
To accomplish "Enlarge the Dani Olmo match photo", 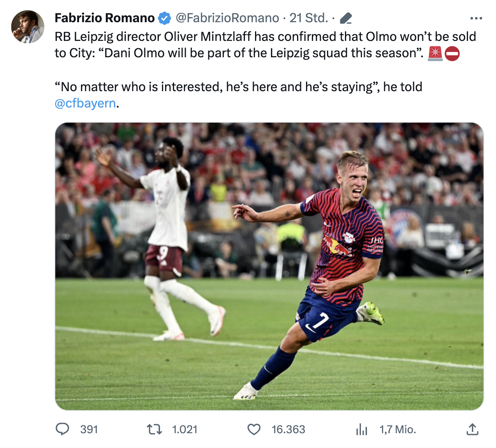I will coord(269,266).
